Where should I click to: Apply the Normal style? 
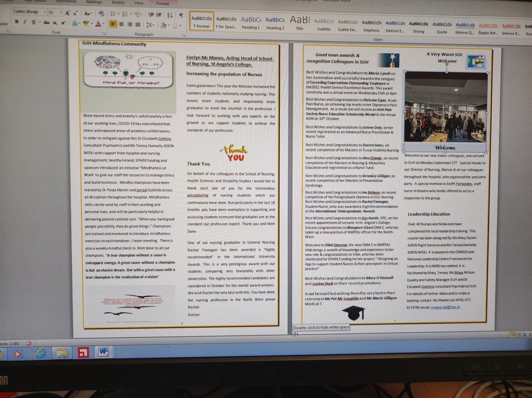pos(201,22)
